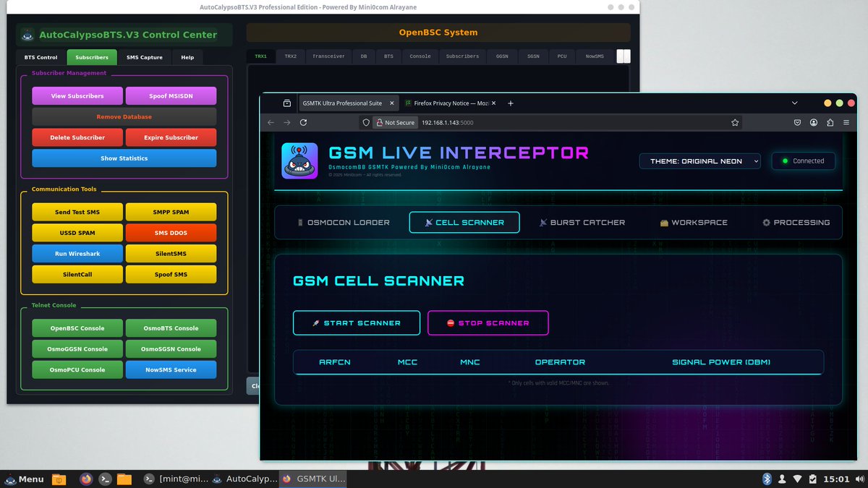The height and width of the screenshot is (488, 868).
Task: Switch to AutoCalyp... window in taskbar
Action: [x=244, y=479]
